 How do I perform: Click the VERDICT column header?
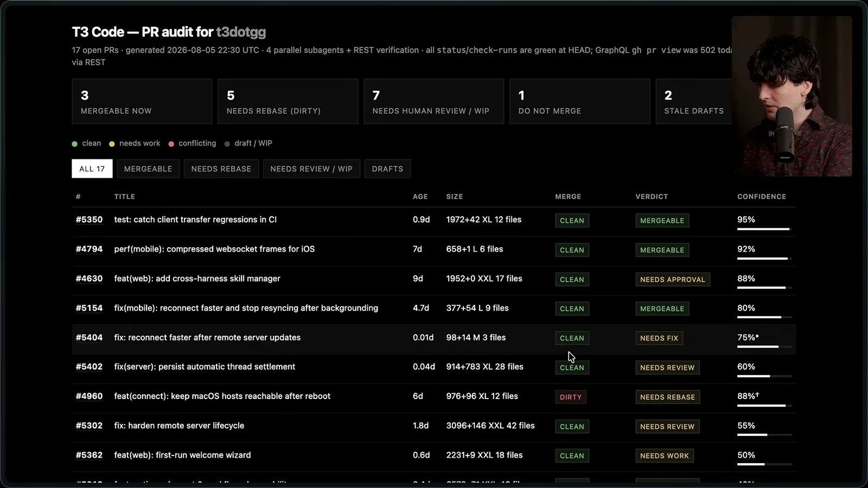pos(652,196)
